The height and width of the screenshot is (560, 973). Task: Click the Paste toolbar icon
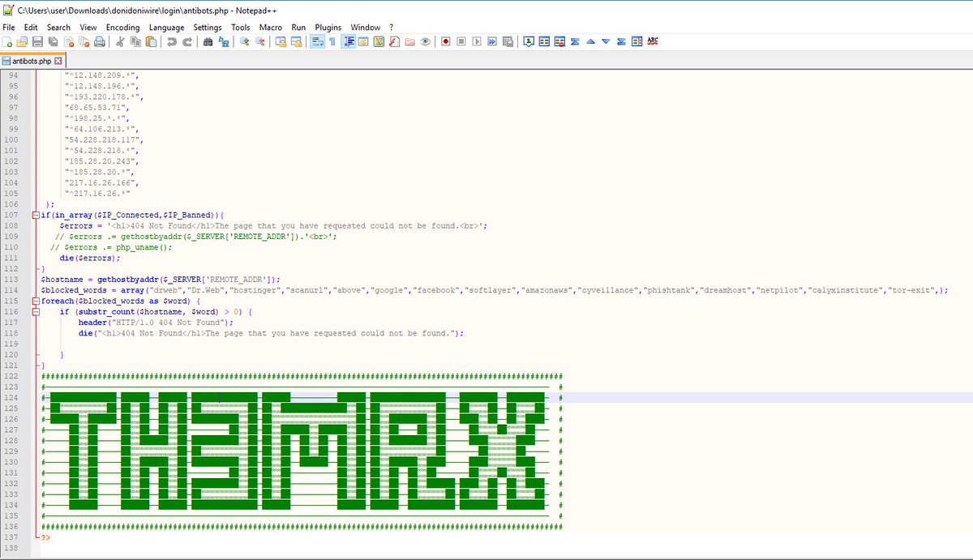150,41
